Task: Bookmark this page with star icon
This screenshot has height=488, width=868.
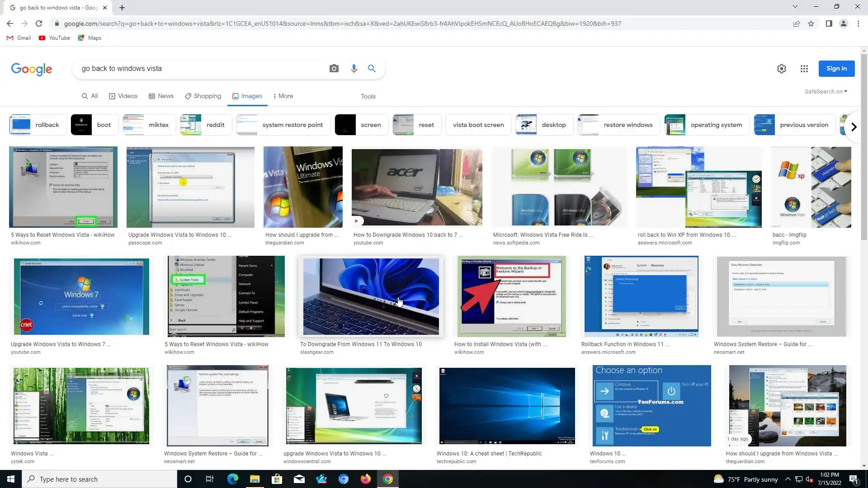Action: click(811, 23)
